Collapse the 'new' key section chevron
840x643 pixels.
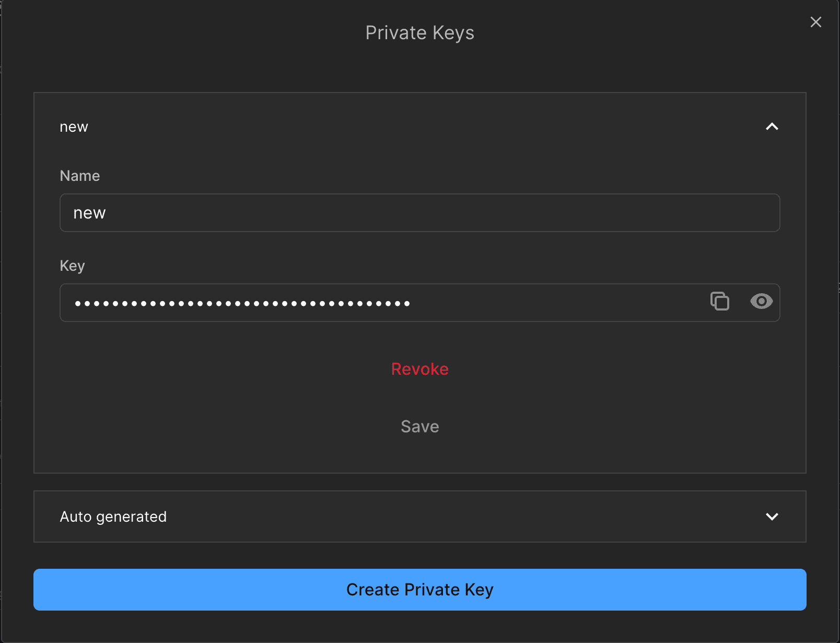pos(772,127)
